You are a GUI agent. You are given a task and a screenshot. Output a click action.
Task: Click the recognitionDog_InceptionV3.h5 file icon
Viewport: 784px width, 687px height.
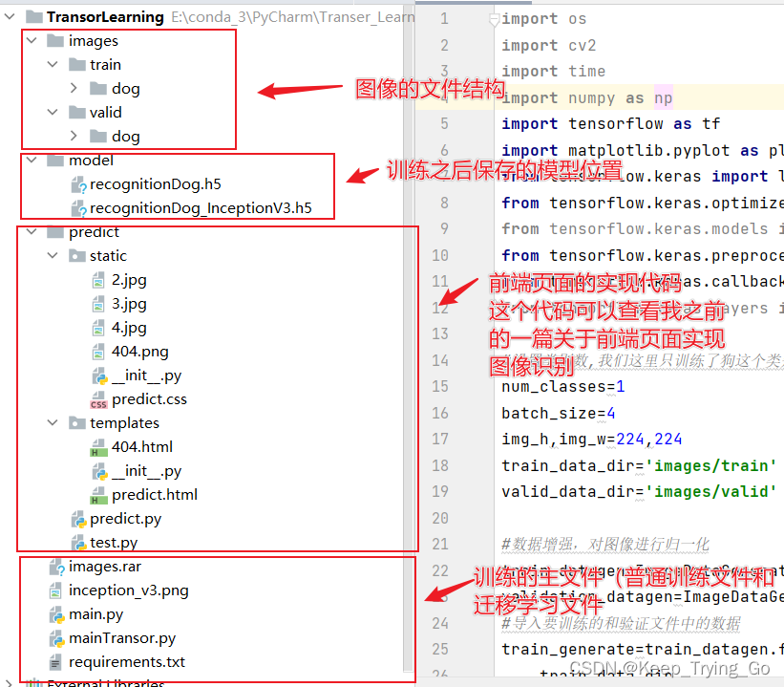(x=78, y=208)
